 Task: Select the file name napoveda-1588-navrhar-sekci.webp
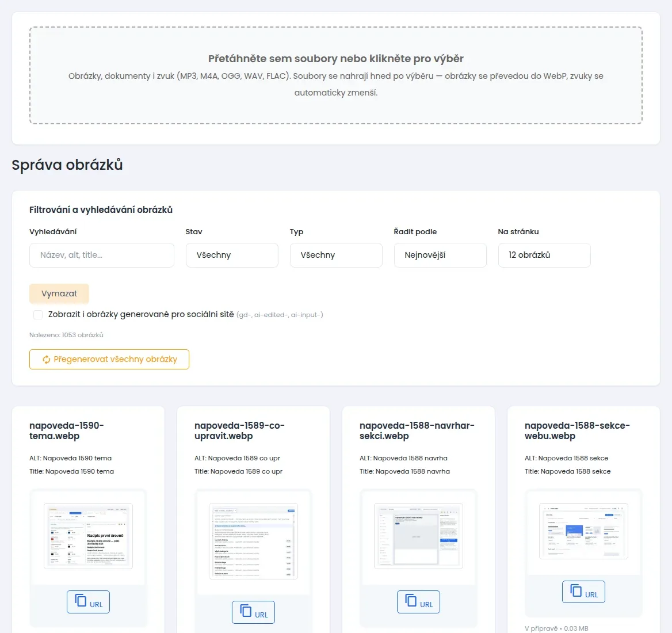click(x=417, y=430)
